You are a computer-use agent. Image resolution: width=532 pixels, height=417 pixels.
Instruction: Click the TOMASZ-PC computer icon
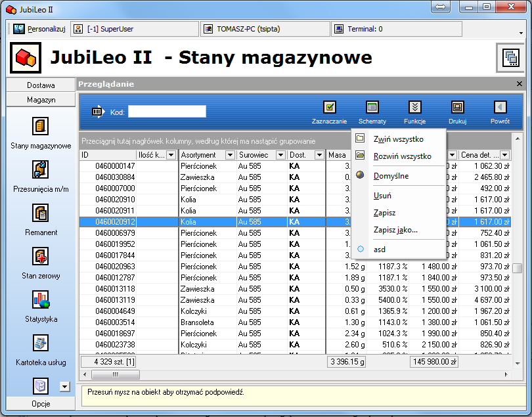208,29
